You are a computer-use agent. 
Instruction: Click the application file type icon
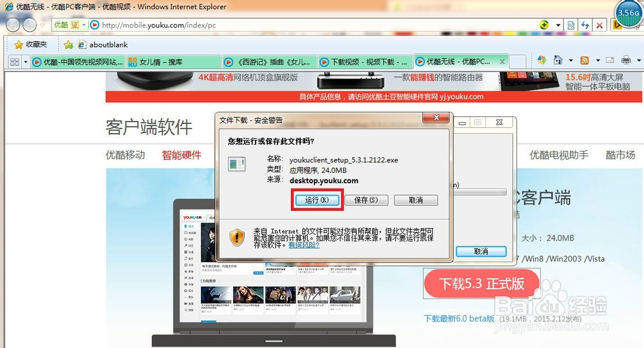(x=237, y=164)
